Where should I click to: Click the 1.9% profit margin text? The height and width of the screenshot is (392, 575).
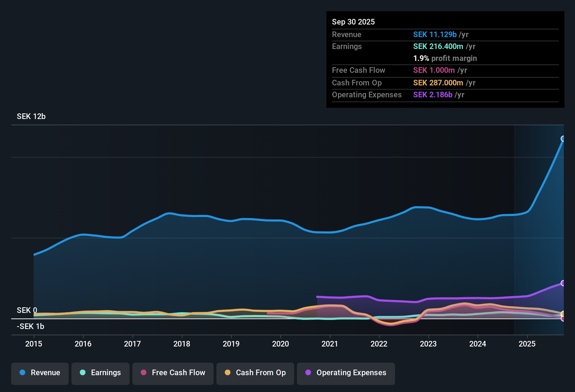(x=445, y=58)
